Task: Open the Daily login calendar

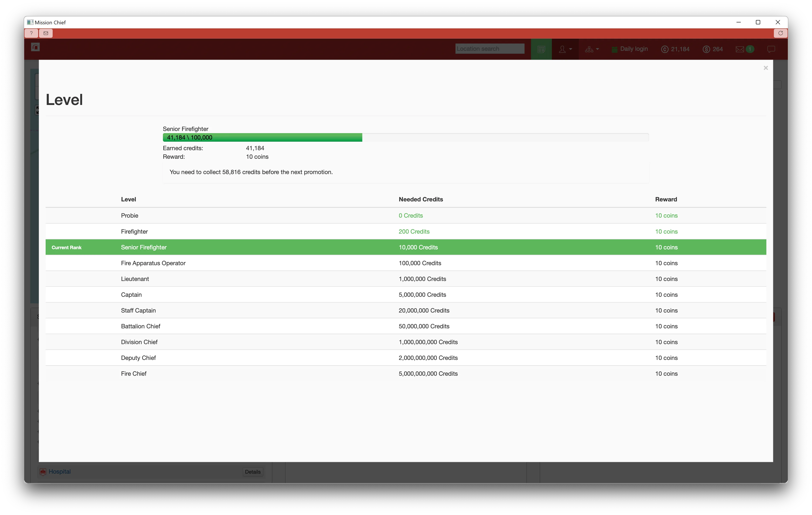Action: click(629, 49)
